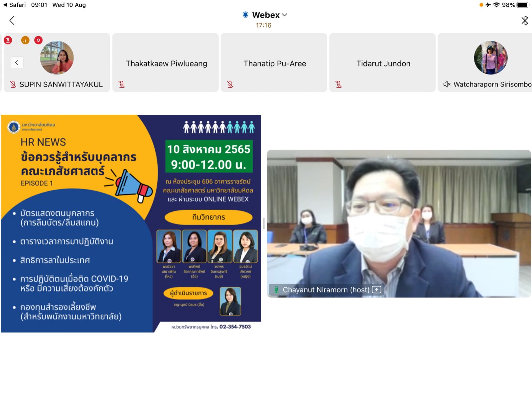Click speaker-off icon of Watcharaporn

coord(447,84)
